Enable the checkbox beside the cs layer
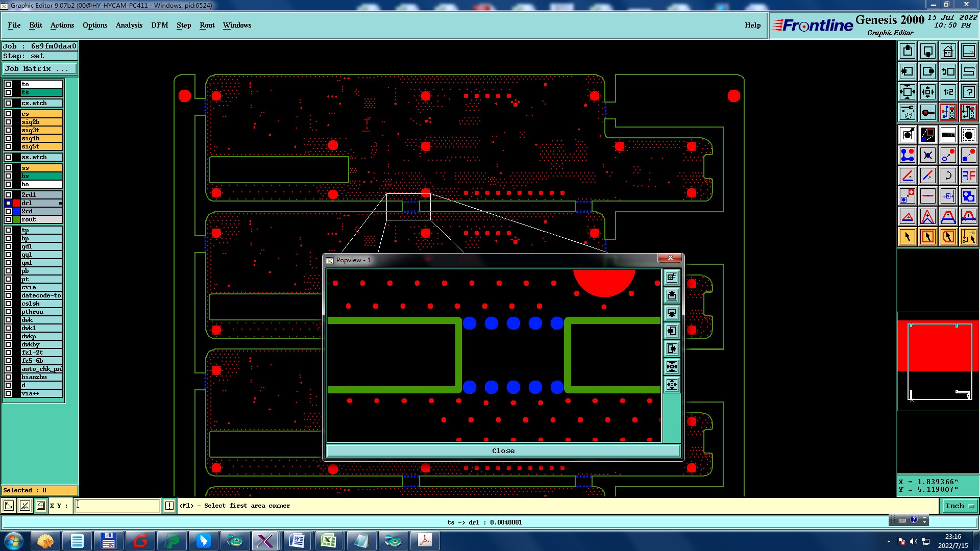Screen dimensions: 980x551 [8, 114]
